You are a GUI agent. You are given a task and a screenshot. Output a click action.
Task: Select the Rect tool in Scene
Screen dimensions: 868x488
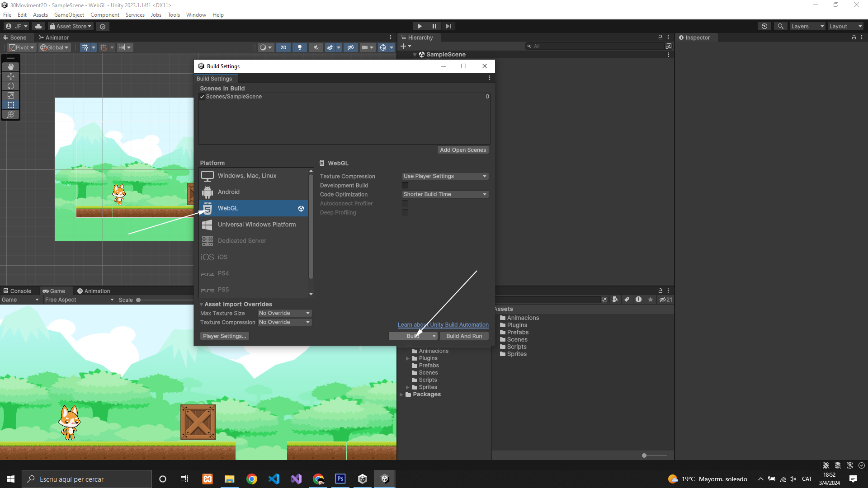click(x=11, y=105)
